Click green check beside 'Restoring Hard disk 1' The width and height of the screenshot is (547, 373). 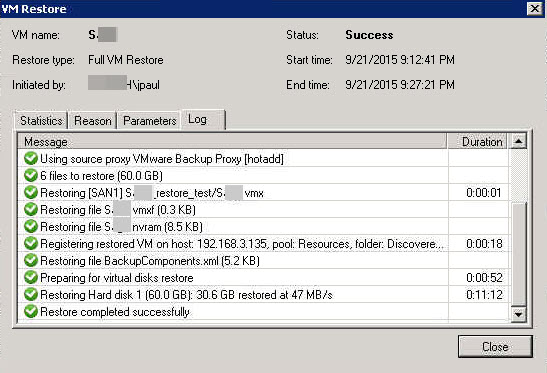[x=31, y=294]
